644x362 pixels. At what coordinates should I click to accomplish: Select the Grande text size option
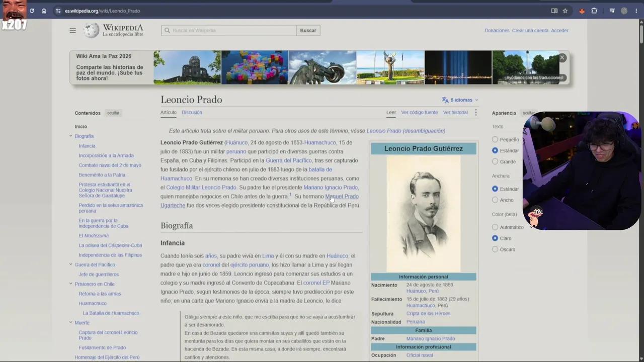coord(495,162)
